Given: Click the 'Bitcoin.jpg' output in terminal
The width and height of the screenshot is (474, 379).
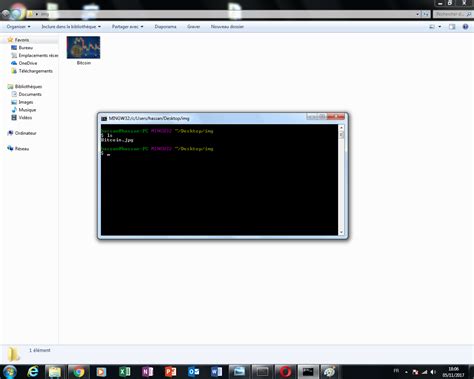Looking at the screenshot, I should coord(117,140).
